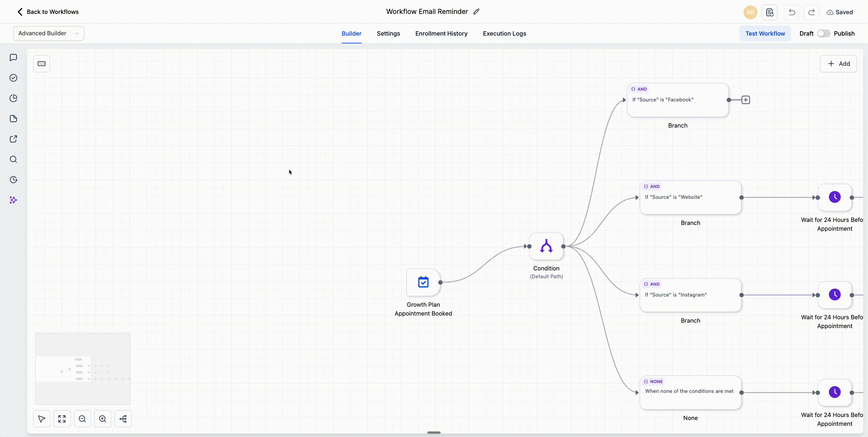Image resolution: width=868 pixels, height=437 pixels.
Task: Click the Add button
Action: click(x=838, y=64)
